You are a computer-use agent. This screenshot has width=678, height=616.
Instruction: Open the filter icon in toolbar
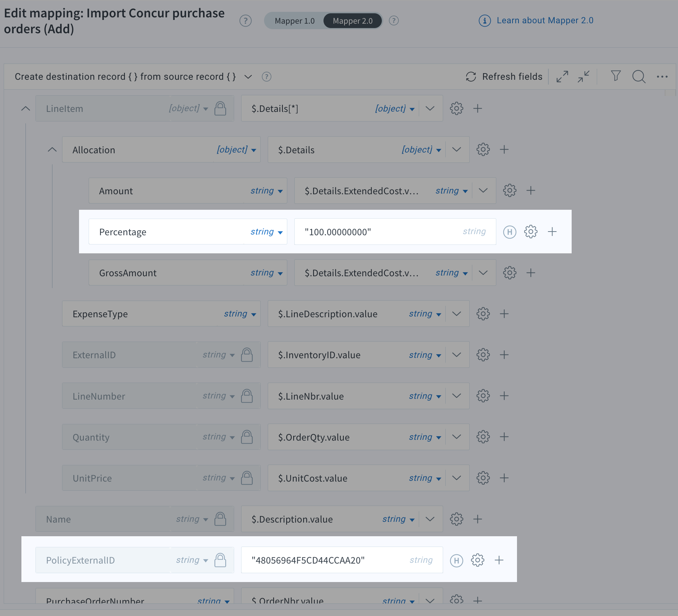point(616,76)
